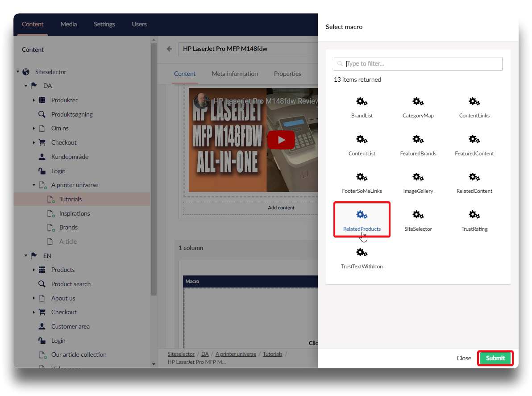The width and height of the screenshot is (532, 396).
Task: Select the SiteSelector macro icon
Action: pyautogui.click(x=418, y=215)
